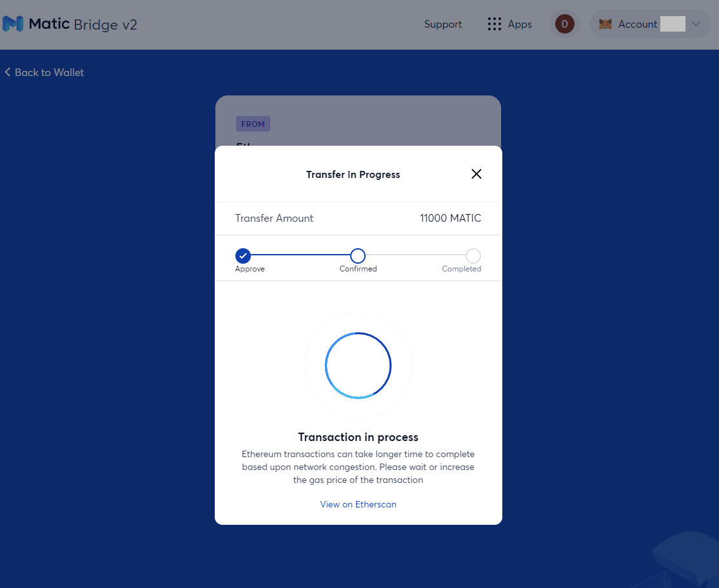Go Back to Wallet
Image resolution: width=719 pixels, height=588 pixels.
coord(44,72)
